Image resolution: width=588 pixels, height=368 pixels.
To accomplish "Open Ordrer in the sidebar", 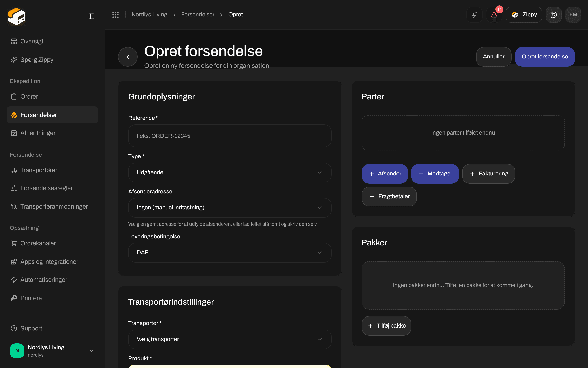I will 52,96.
